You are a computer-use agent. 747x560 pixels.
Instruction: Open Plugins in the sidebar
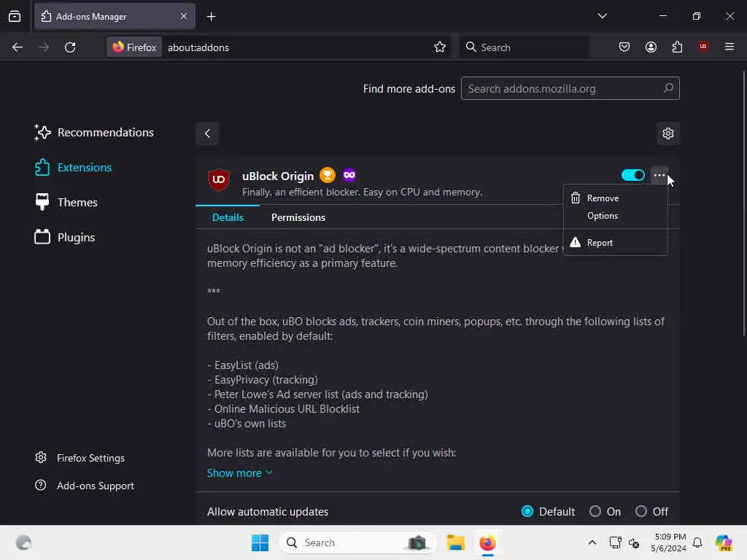tap(65, 237)
